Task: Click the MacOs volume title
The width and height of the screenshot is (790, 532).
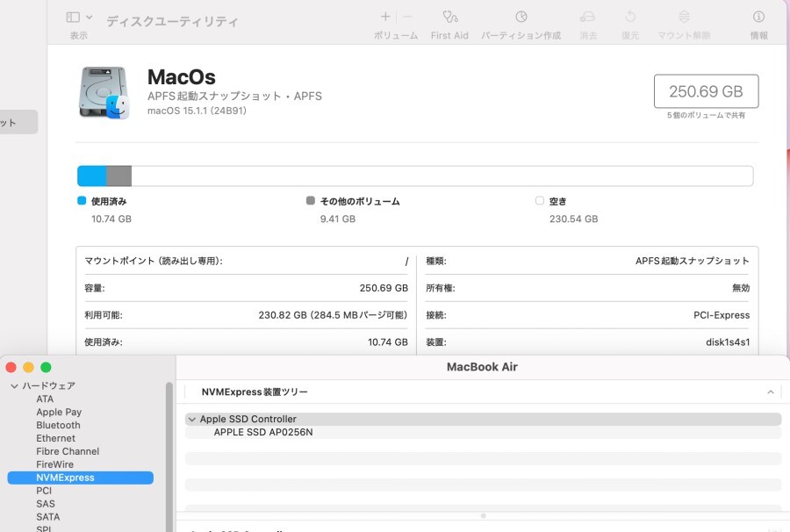Action: (182, 77)
